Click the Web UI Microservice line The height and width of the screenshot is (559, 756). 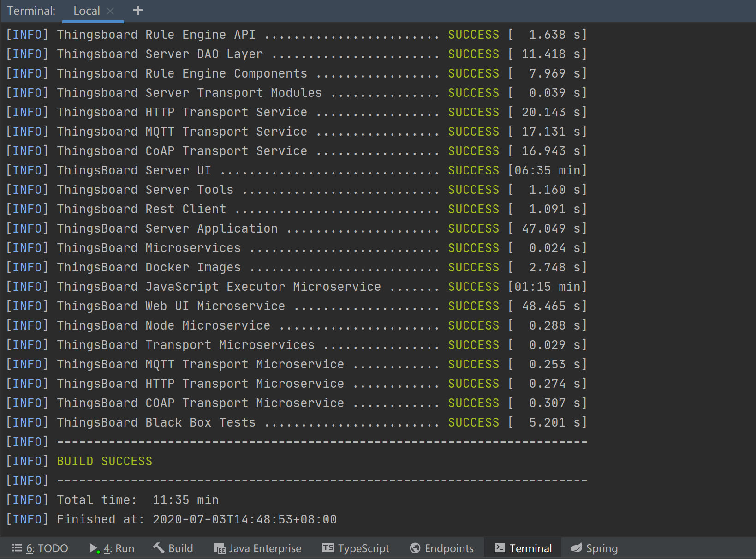click(x=296, y=306)
